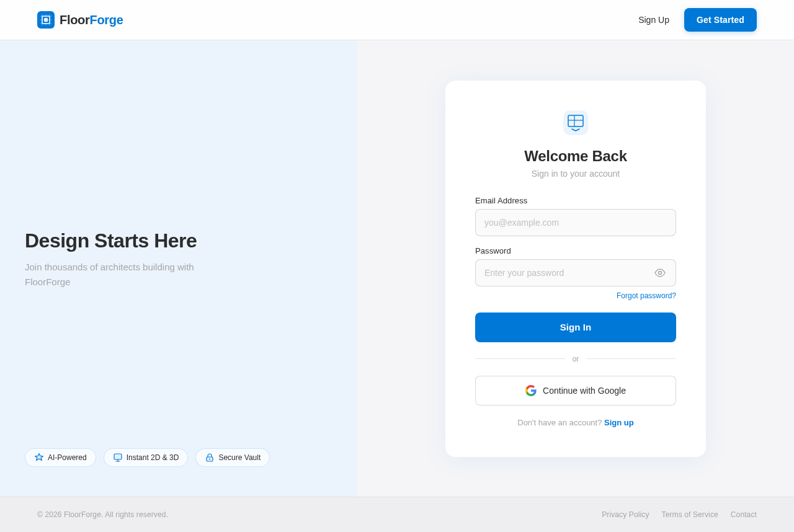Click the Email Address label
The height and width of the screenshot is (532, 794).
click(501, 201)
